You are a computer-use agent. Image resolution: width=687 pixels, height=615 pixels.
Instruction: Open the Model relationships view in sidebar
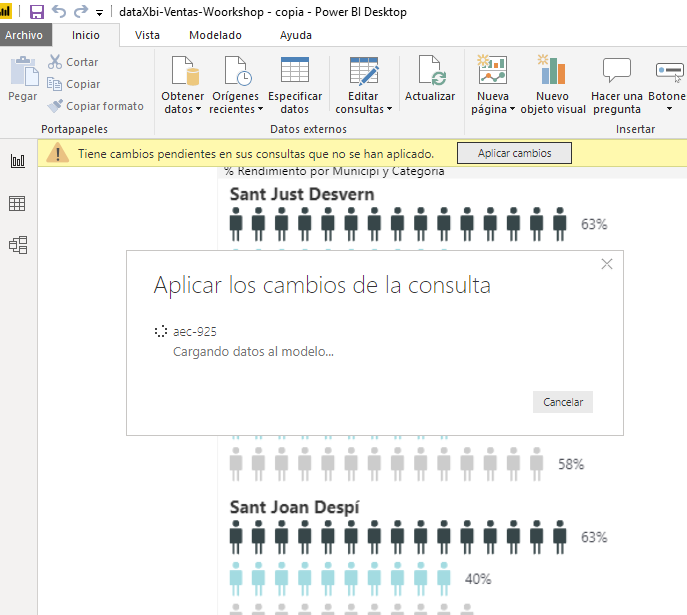pos(18,245)
